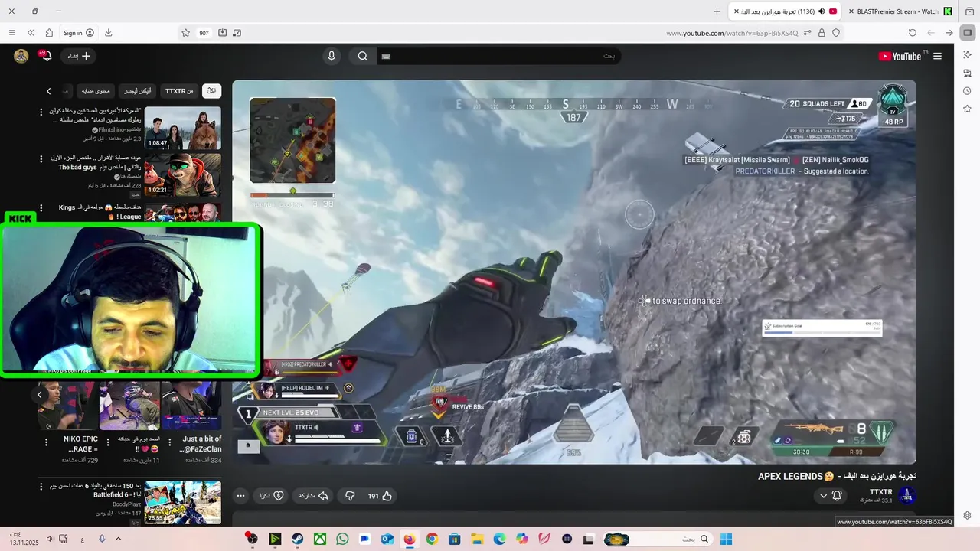This screenshot has width=980, height=551.
Task: Open sidebar history clock icon
Action: tap(967, 91)
